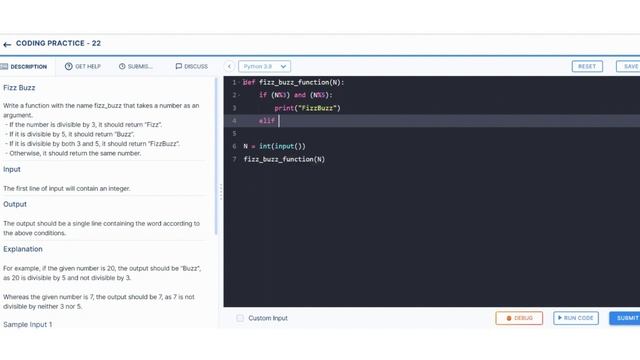Click the Discuss chat bubble icon
Viewport: 640px width, 360px height.
tap(178, 66)
